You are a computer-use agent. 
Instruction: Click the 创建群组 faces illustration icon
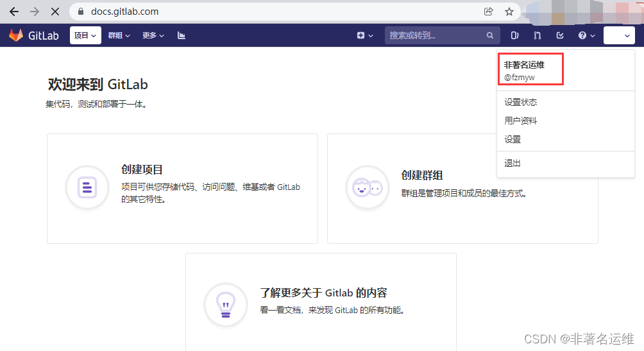click(367, 187)
